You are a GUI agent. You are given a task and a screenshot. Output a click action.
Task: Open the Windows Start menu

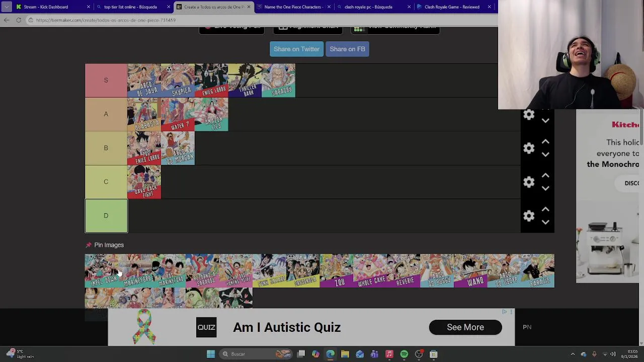(211, 354)
